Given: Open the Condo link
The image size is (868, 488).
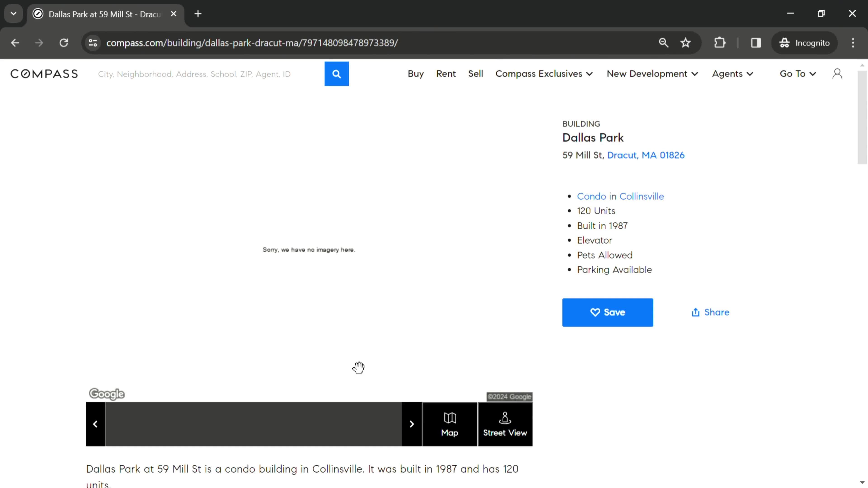Looking at the screenshot, I should pos(591,196).
